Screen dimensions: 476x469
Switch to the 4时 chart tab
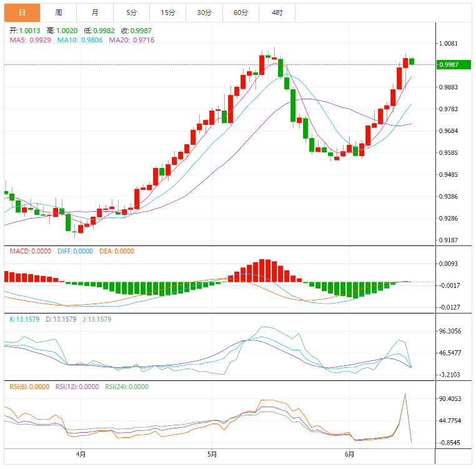tap(277, 12)
